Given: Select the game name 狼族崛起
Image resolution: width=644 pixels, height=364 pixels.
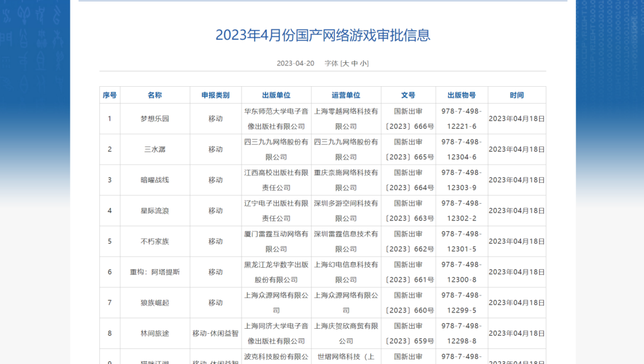Looking at the screenshot, I should (x=155, y=303).
